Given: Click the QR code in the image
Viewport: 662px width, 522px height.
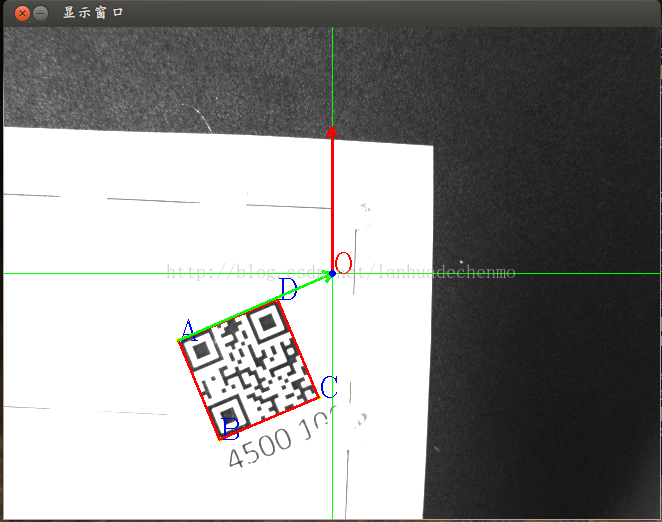Looking at the screenshot, I should click(x=249, y=370).
